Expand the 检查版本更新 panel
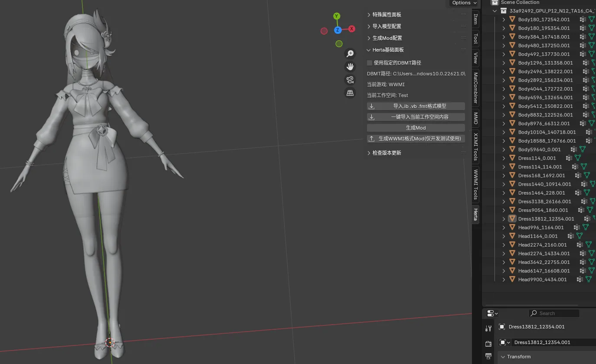Screen dimensions: 596x364 pos(369,153)
